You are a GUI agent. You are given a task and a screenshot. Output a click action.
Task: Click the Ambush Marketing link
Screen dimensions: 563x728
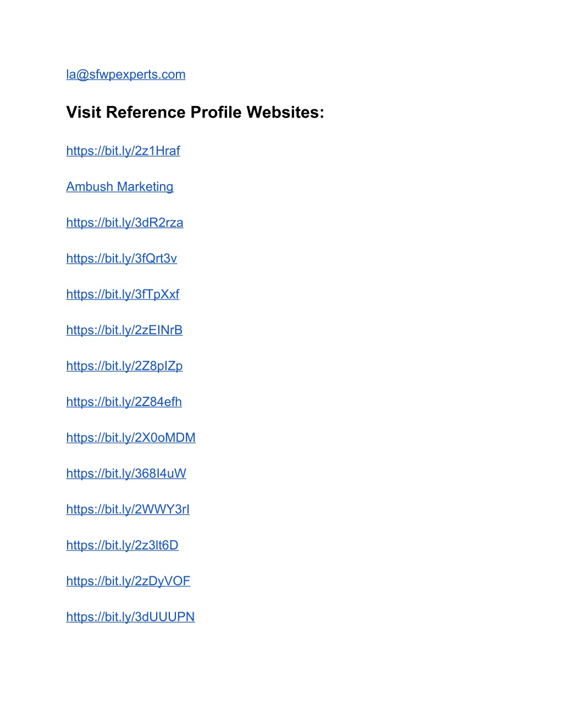pyautogui.click(x=120, y=187)
